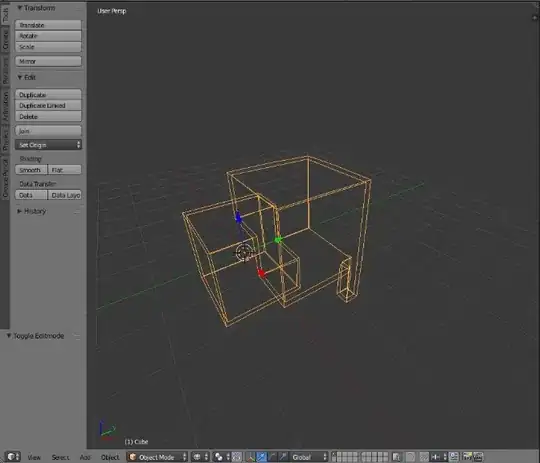Open the Object Mode dropdown

click(157, 457)
